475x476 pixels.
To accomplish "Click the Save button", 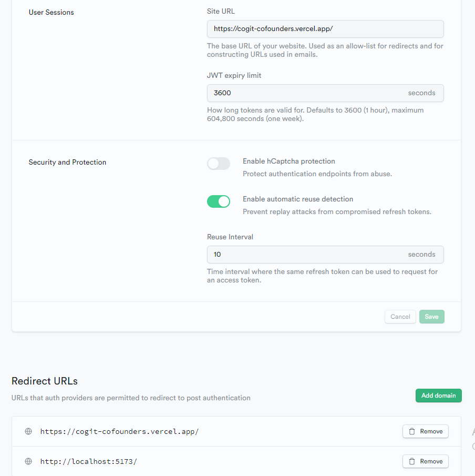I will [431, 316].
